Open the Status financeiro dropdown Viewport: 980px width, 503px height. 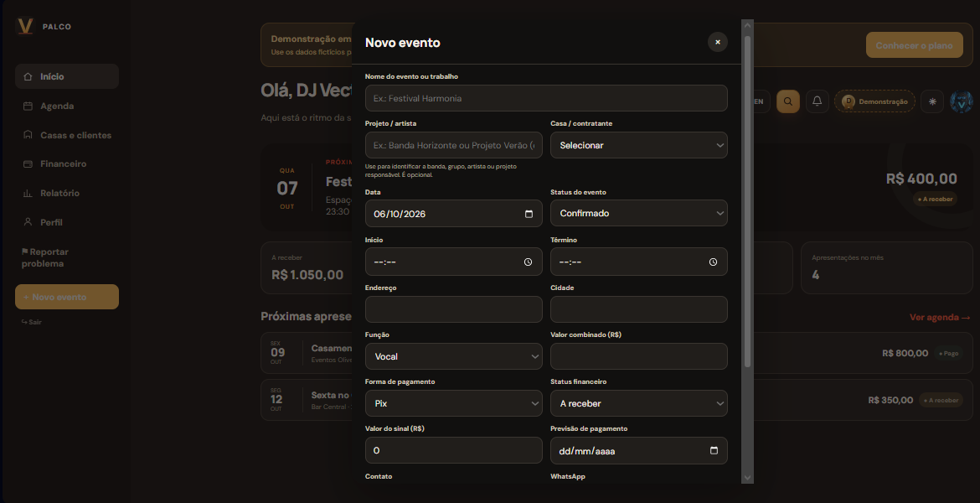point(639,403)
